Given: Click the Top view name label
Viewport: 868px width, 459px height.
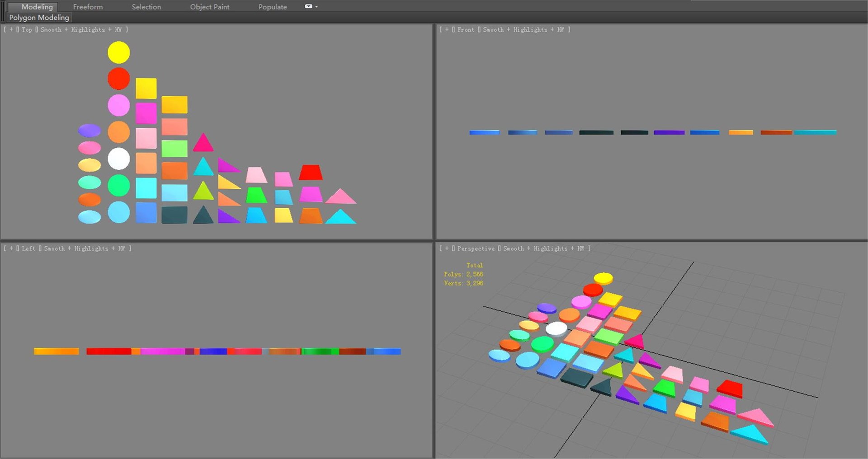Looking at the screenshot, I should [27, 29].
